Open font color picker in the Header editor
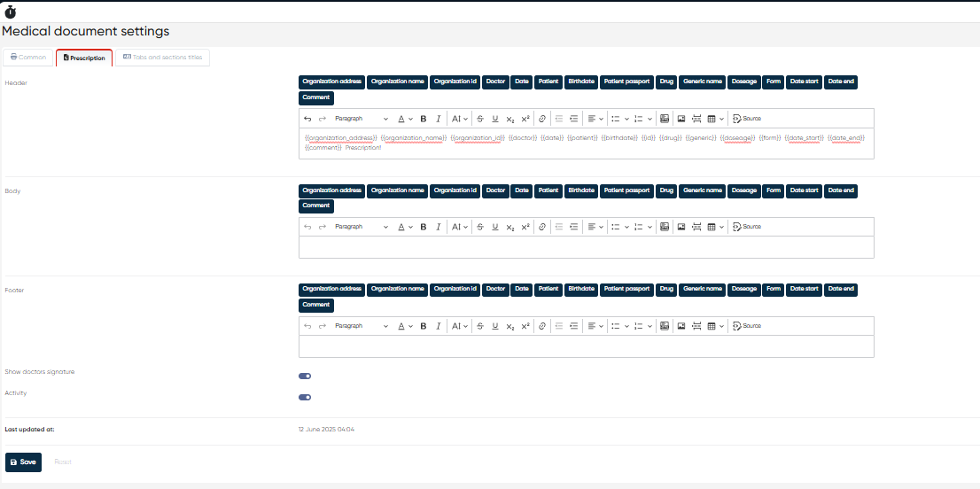The width and height of the screenshot is (980, 489). [404, 119]
